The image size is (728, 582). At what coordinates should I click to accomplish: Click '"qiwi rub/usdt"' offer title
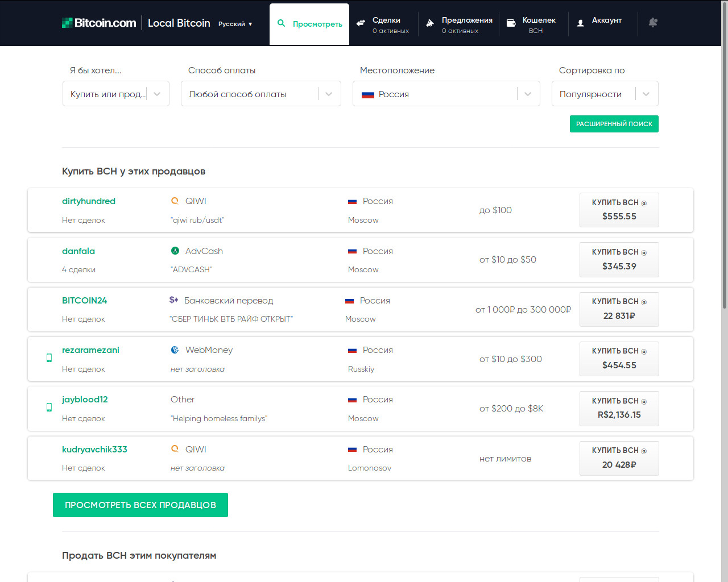click(x=197, y=220)
